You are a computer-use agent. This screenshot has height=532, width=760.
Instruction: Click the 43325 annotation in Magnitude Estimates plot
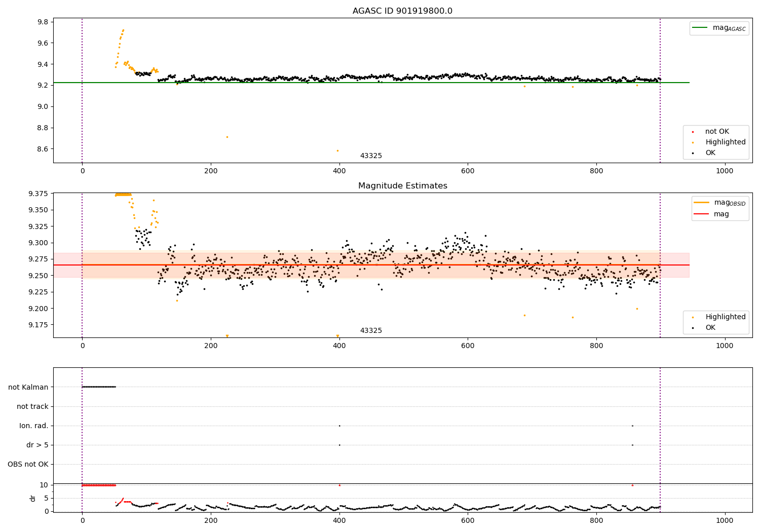tap(371, 331)
